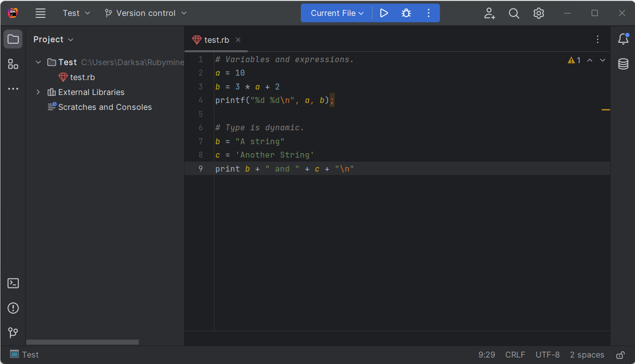Image resolution: width=635 pixels, height=364 pixels.
Task: Expand the External Libraries node
Action: [x=38, y=92]
